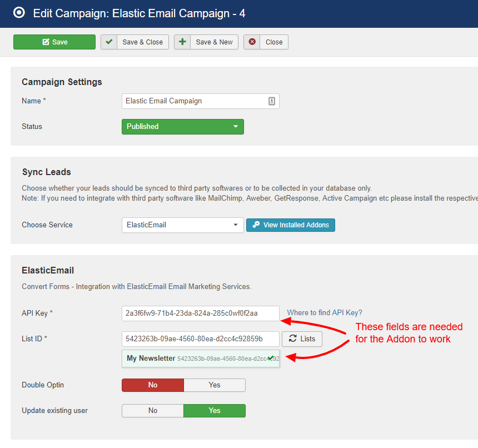Image resolution: width=478 pixels, height=448 pixels.
Task: Focus the List ID input field
Action: pos(200,339)
